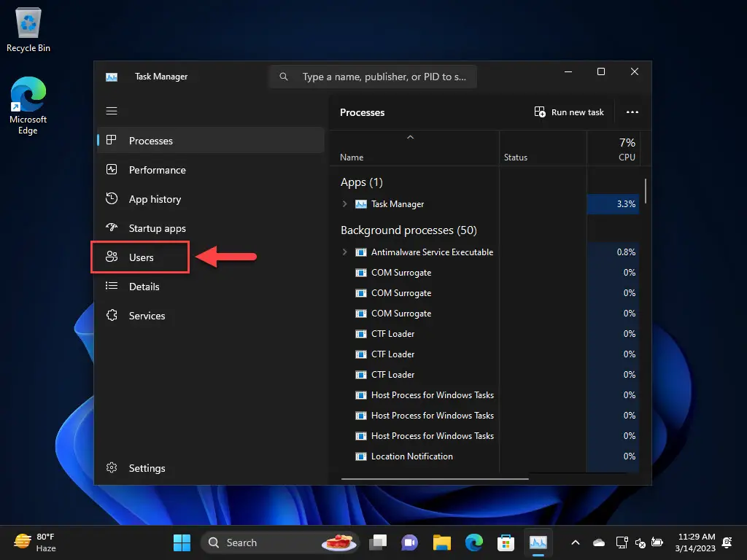Click the Task Manager process row icon
The image size is (747, 560).
coord(361,204)
